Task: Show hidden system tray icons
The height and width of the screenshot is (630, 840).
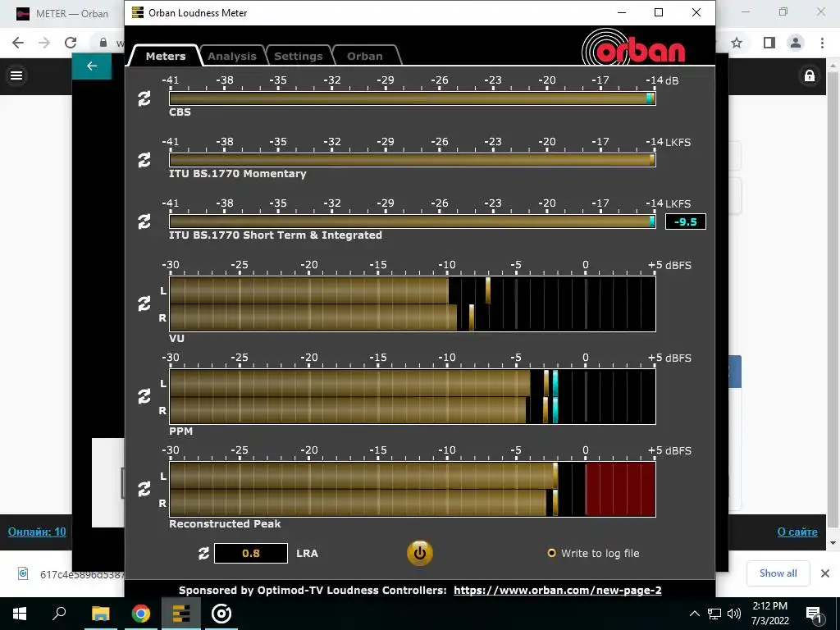Action: pyautogui.click(x=694, y=614)
